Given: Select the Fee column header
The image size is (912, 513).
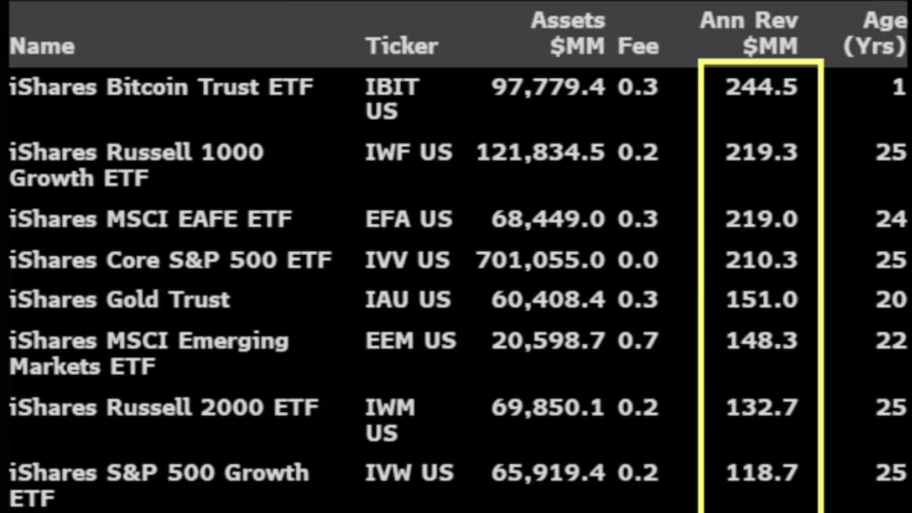Looking at the screenshot, I should pyautogui.click(x=638, y=46).
